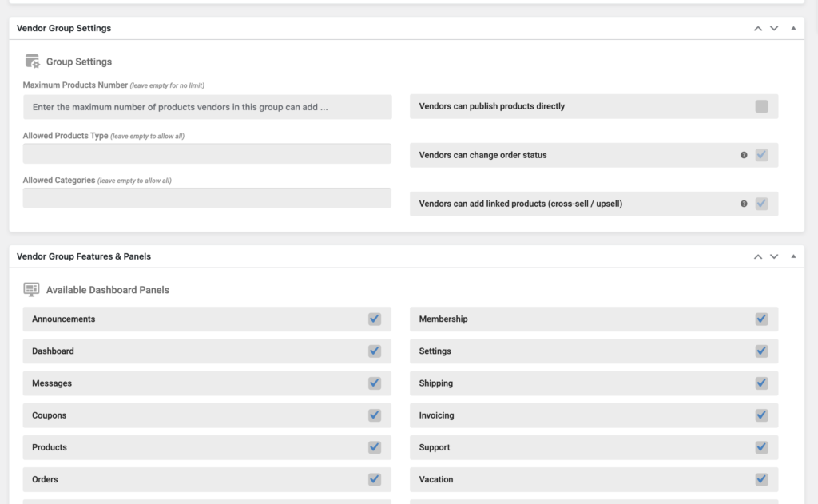This screenshot has width=818, height=504.
Task: Click the Vendor Group Features & Panels heading
Action: tap(83, 256)
